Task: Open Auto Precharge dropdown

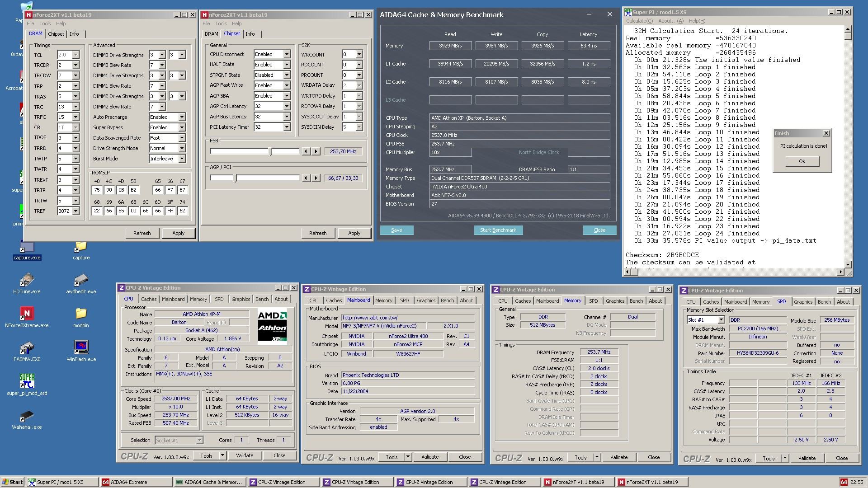Action: (x=182, y=117)
